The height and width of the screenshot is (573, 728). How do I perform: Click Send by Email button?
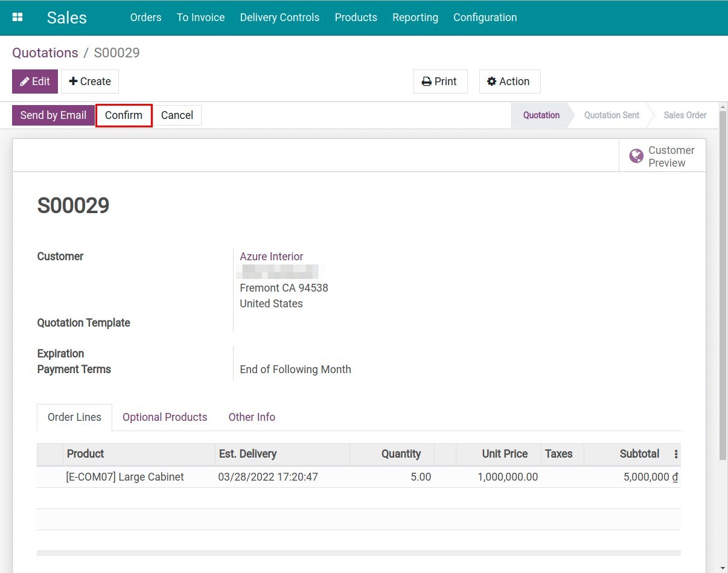click(53, 115)
